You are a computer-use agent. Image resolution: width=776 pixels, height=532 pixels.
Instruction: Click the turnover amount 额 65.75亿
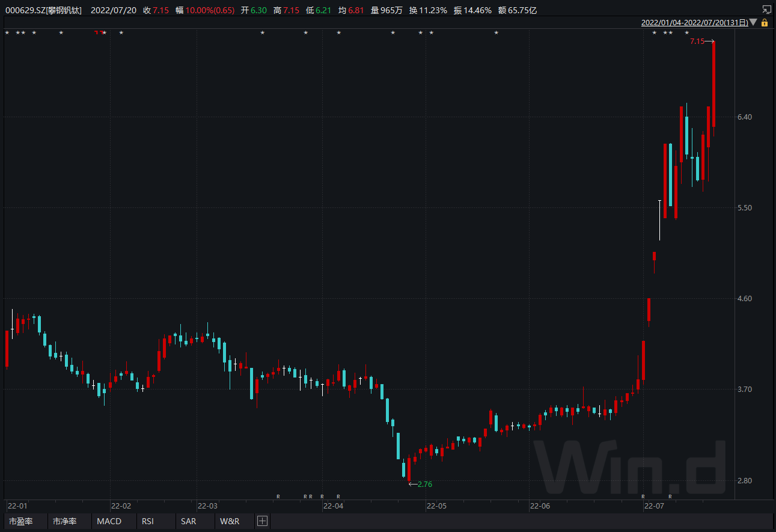pos(518,10)
